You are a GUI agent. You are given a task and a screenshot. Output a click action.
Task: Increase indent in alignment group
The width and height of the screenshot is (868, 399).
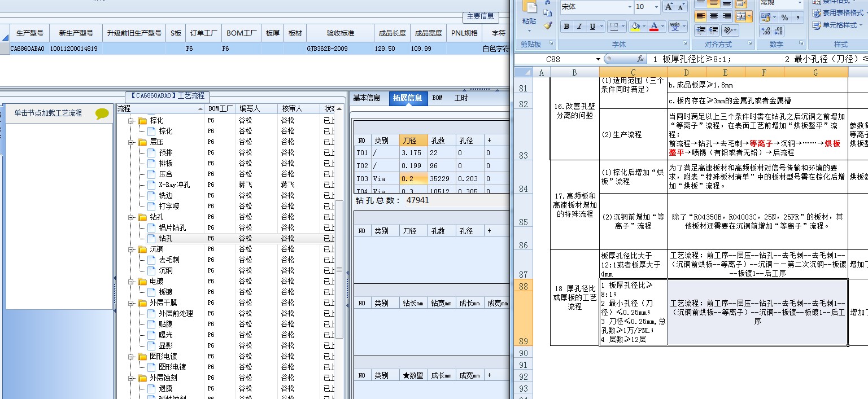(714, 30)
